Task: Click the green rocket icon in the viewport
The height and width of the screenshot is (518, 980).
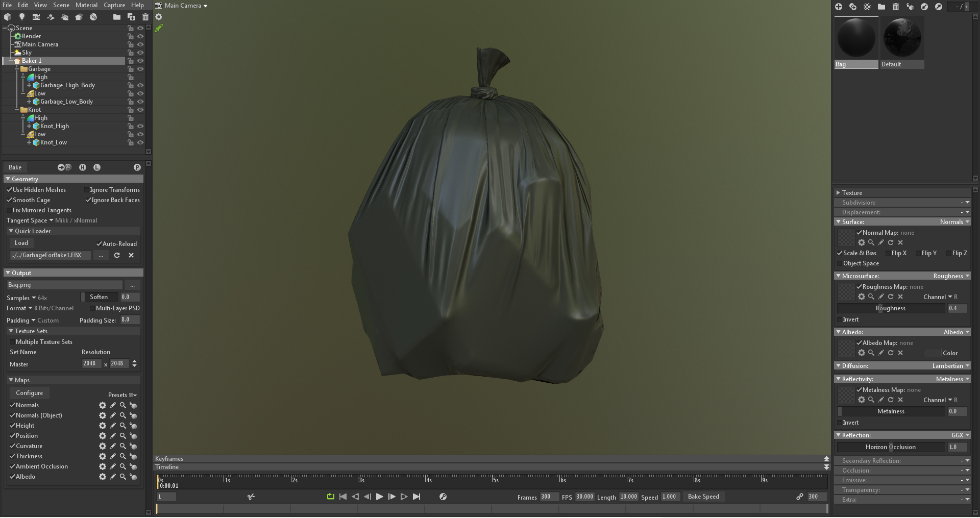Action: pos(159,28)
